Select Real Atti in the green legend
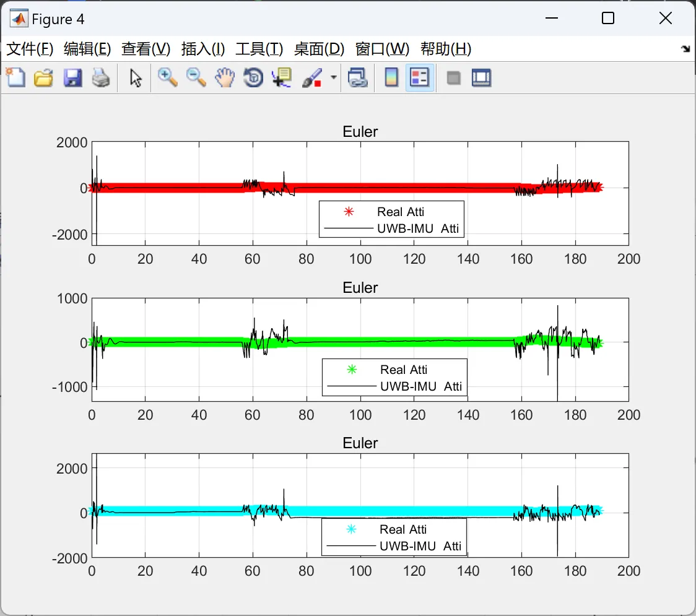Screen dimensions: 696x616 (x=404, y=370)
